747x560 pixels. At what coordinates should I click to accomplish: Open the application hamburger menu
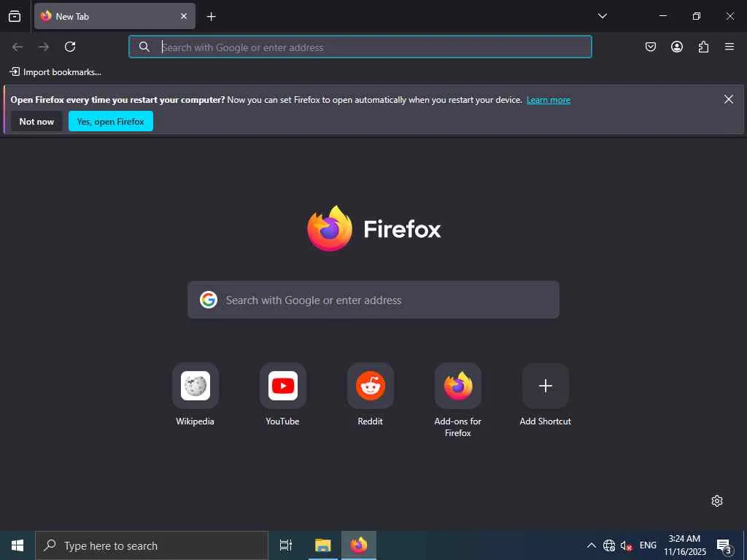coord(729,47)
